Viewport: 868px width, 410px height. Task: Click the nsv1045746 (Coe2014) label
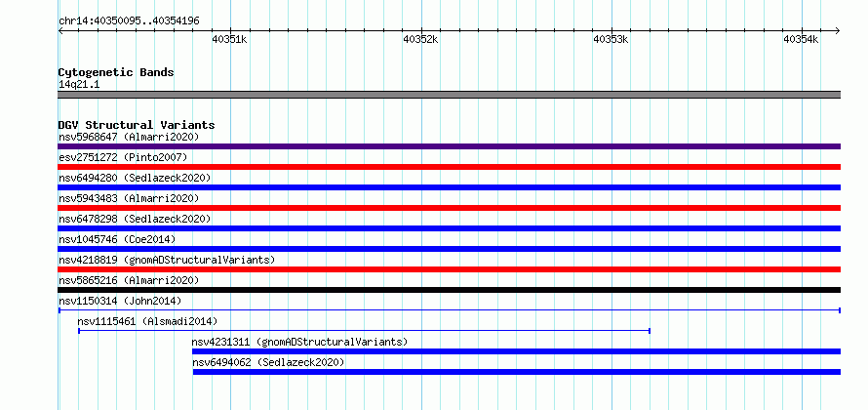click(x=117, y=239)
